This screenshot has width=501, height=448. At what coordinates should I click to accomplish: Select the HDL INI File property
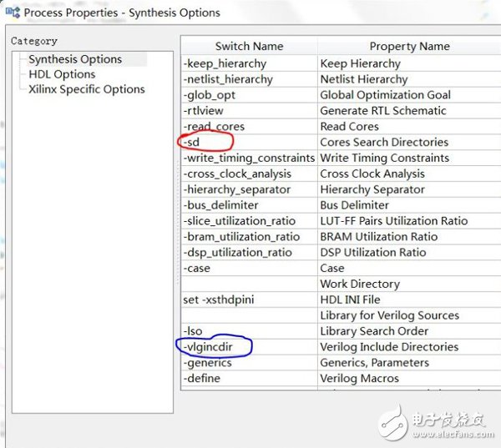[350, 300]
